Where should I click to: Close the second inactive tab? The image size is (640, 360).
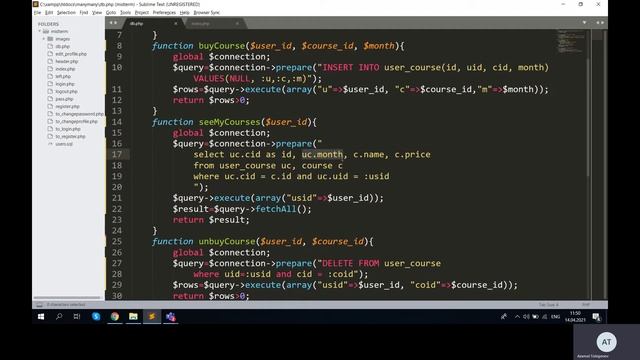coord(237,24)
